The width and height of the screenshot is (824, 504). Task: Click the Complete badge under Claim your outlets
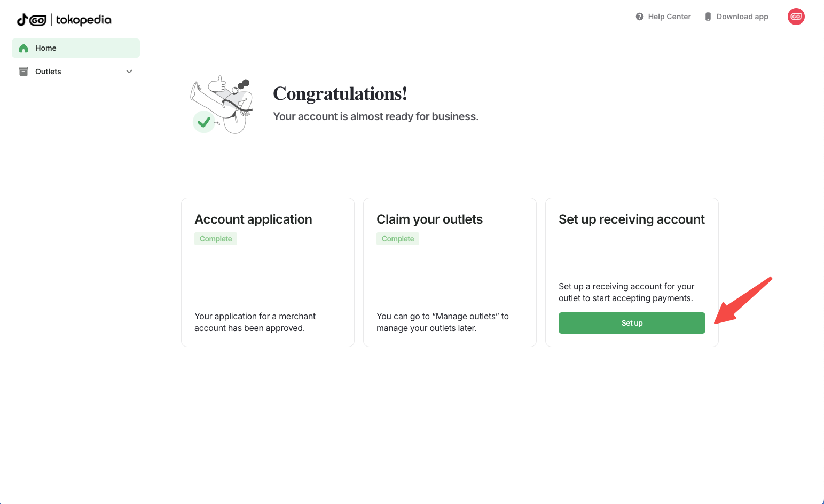point(398,239)
